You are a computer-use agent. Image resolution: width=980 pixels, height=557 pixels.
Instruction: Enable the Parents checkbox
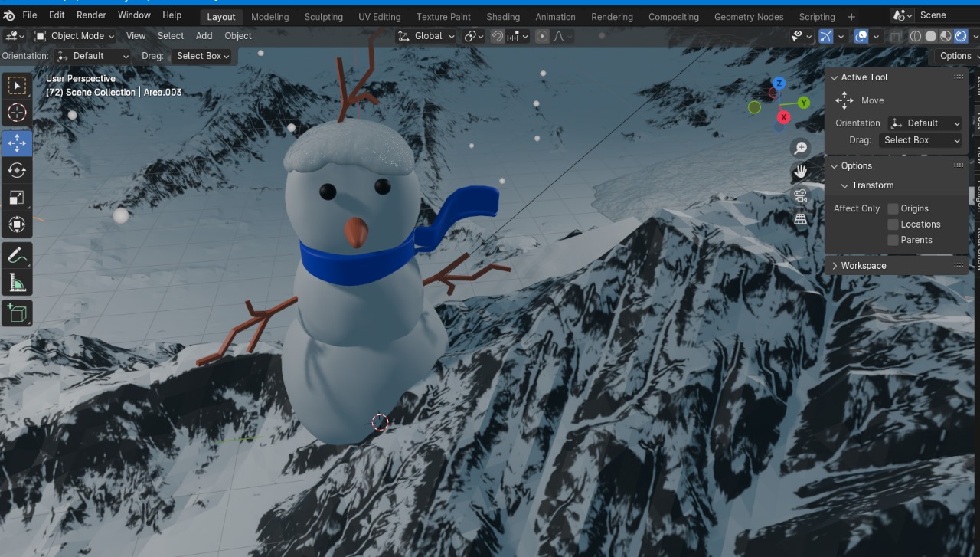click(x=893, y=240)
